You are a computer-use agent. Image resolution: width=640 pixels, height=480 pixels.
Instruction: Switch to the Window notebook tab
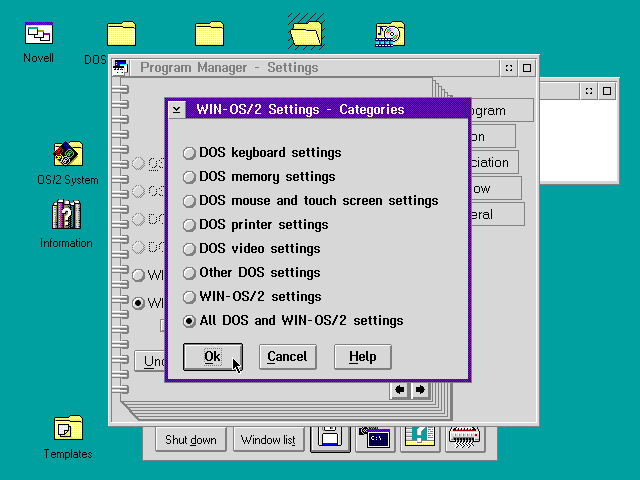(x=496, y=189)
